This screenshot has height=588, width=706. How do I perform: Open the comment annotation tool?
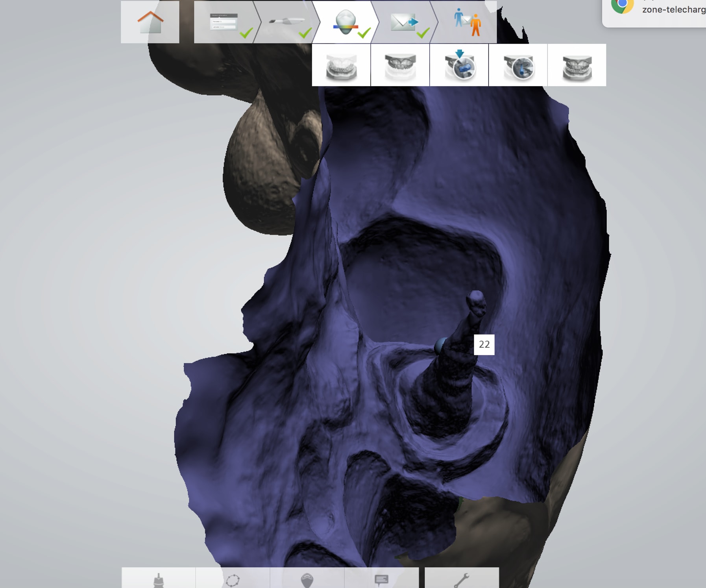[x=381, y=579]
